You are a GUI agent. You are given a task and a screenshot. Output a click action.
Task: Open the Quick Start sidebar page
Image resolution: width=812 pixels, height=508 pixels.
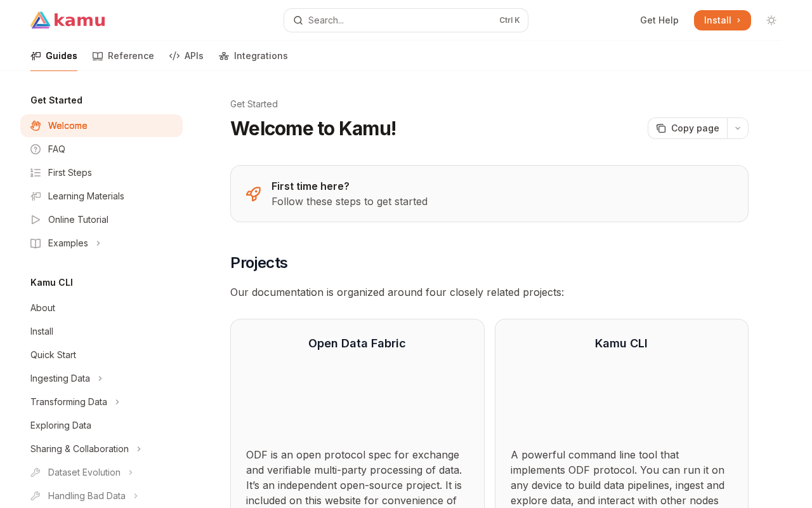coord(53,355)
